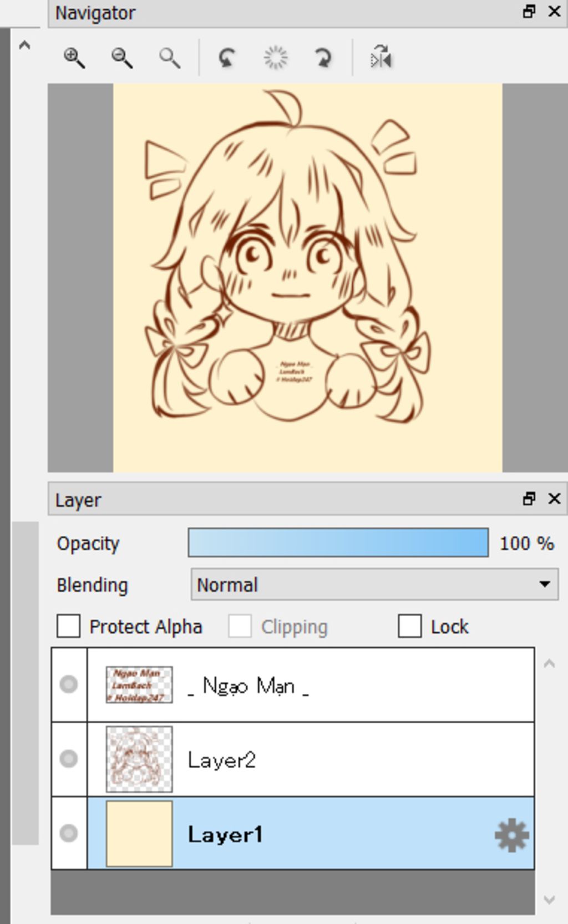Viewport: 568px width, 924px height.
Task: Float the Layer panel
Action: [529, 499]
